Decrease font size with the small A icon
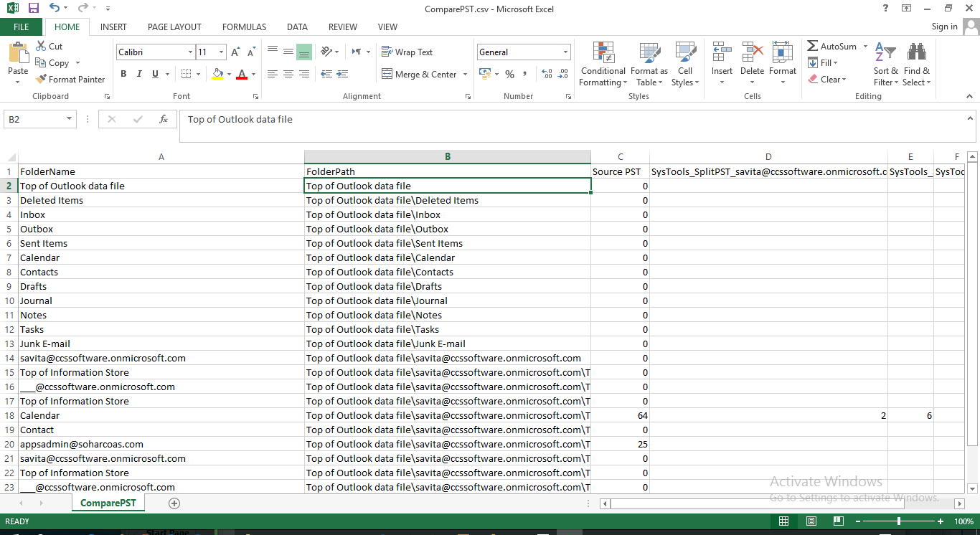The width and height of the screenshot is (980, 535). pyautogui.click(x=251, y=52)
